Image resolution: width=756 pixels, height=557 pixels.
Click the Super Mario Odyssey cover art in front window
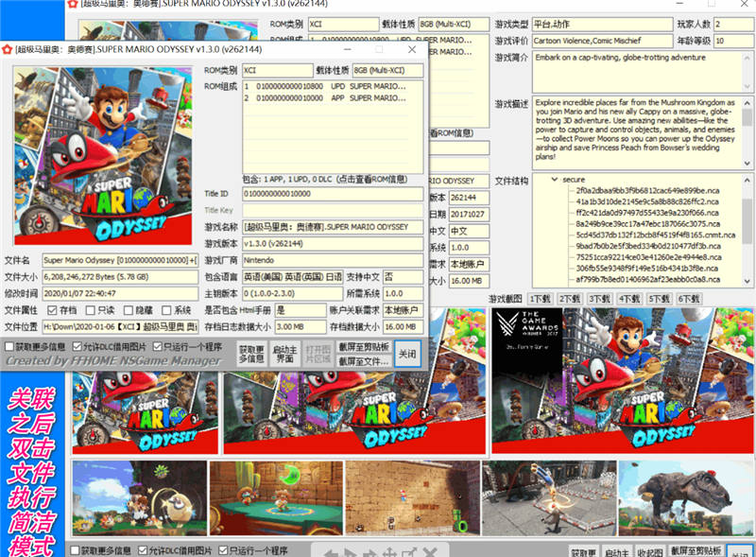103,156
